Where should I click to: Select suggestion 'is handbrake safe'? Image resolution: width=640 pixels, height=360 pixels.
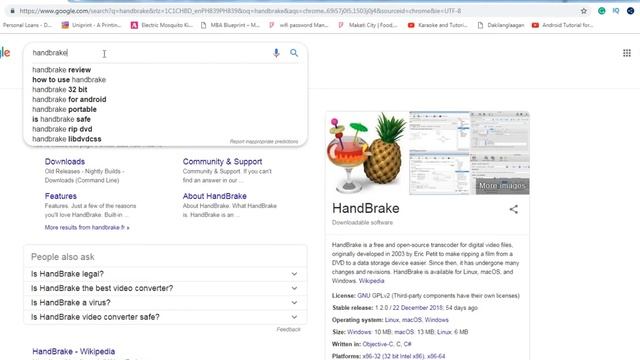click(61, 119)
